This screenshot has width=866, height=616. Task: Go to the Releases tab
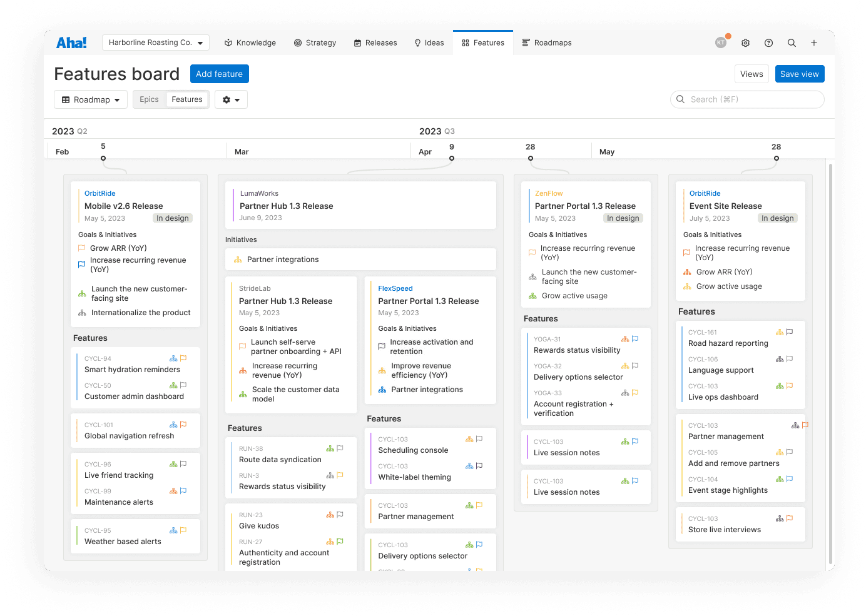coord(375,43)
